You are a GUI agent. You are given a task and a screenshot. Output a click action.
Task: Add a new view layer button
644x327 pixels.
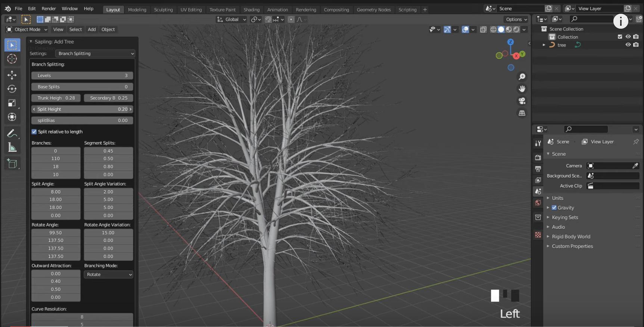point(628,9)
